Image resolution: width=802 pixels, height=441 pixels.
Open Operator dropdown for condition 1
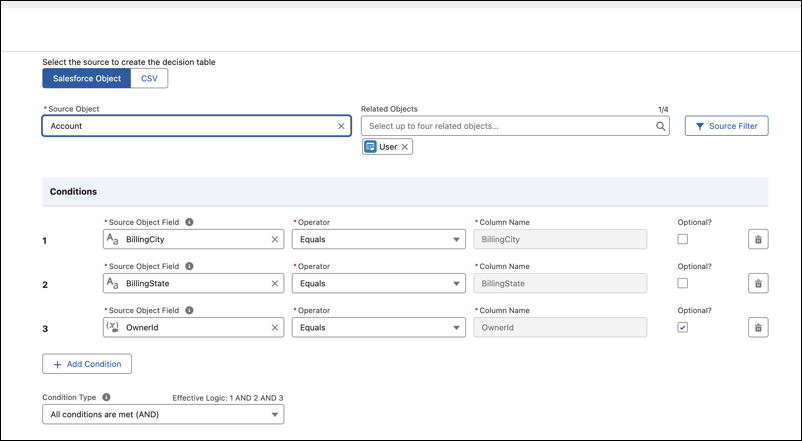[378, 239]
